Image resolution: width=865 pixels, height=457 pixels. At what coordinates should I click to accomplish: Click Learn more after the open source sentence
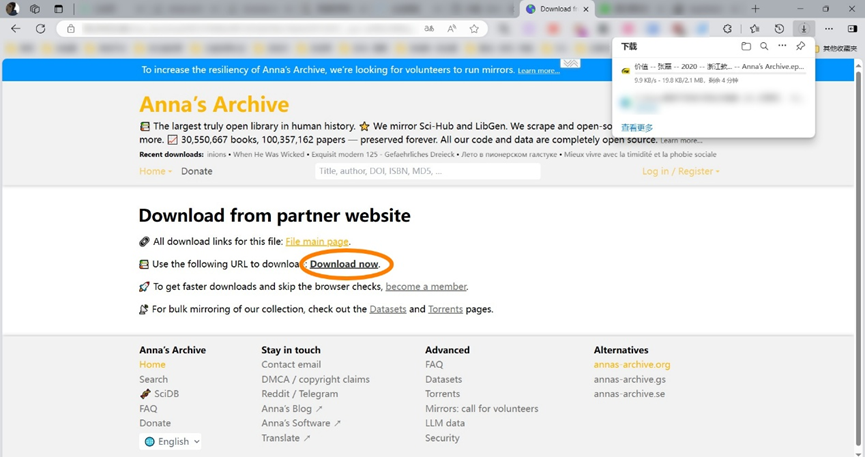pyautogui.click(x=681, y=141)
